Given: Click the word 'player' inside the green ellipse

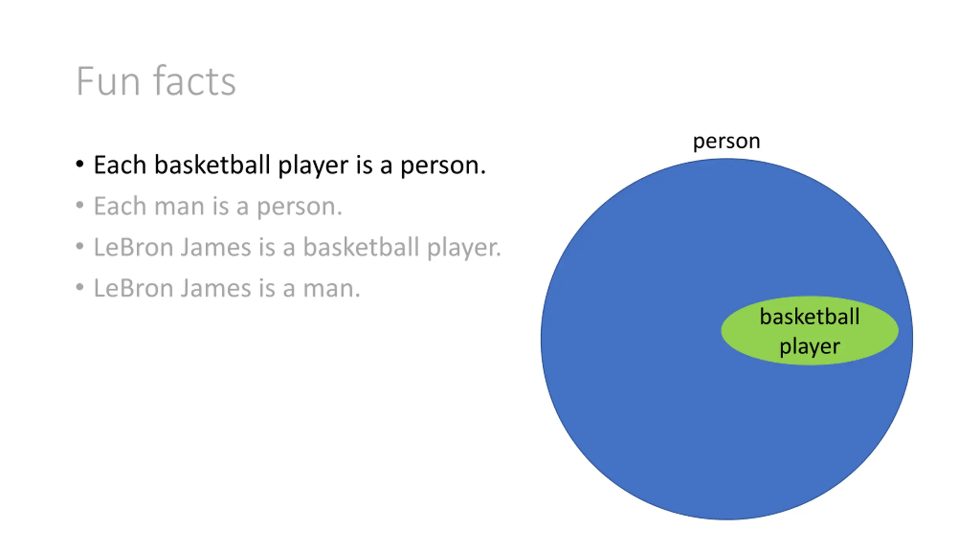Looking at the screenshot, I should coord(810,347).
